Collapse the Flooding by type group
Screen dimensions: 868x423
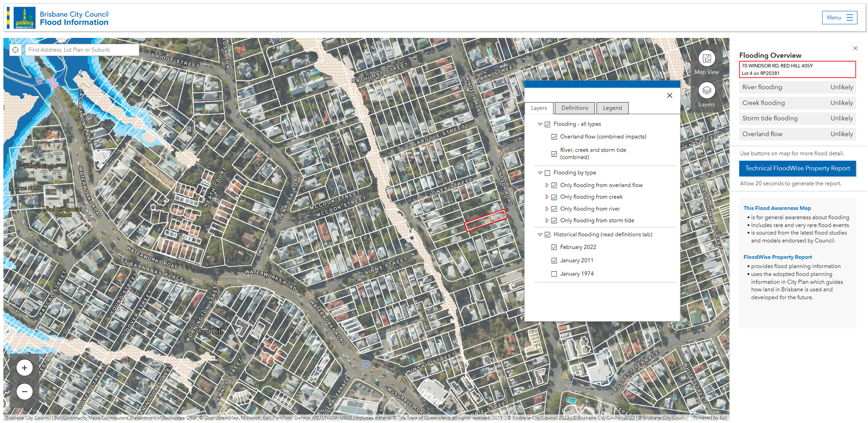pyautogui.click(x=540, y=173)
